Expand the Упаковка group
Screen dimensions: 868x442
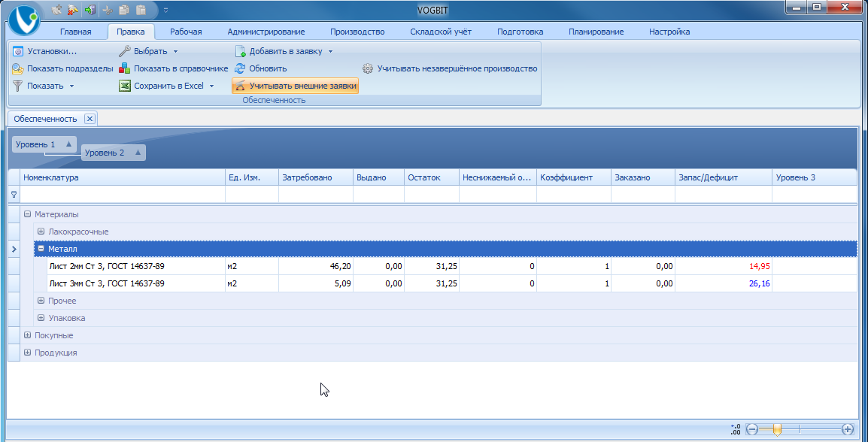click(x=41, y=317)
